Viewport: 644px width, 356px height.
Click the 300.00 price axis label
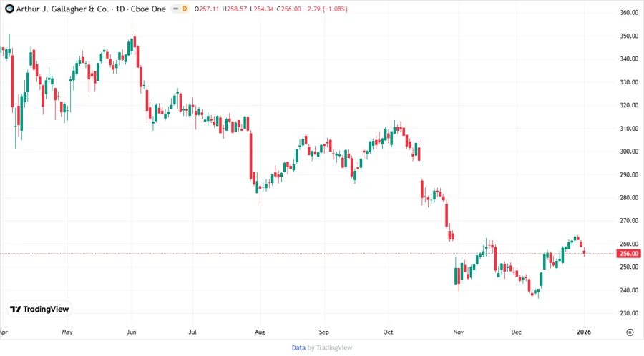pyautogui.click(x=629, y=152)
